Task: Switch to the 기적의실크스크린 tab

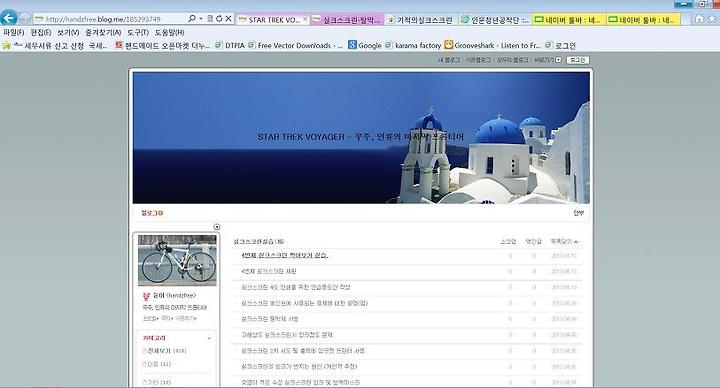Action: pyautogui.click(x=421, y=20)
